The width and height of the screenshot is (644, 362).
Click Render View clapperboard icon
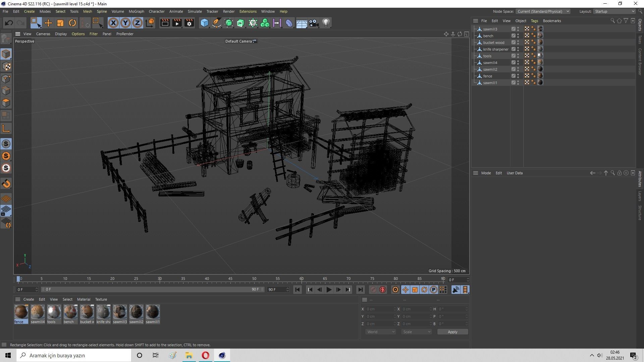(x=165, y=23)
